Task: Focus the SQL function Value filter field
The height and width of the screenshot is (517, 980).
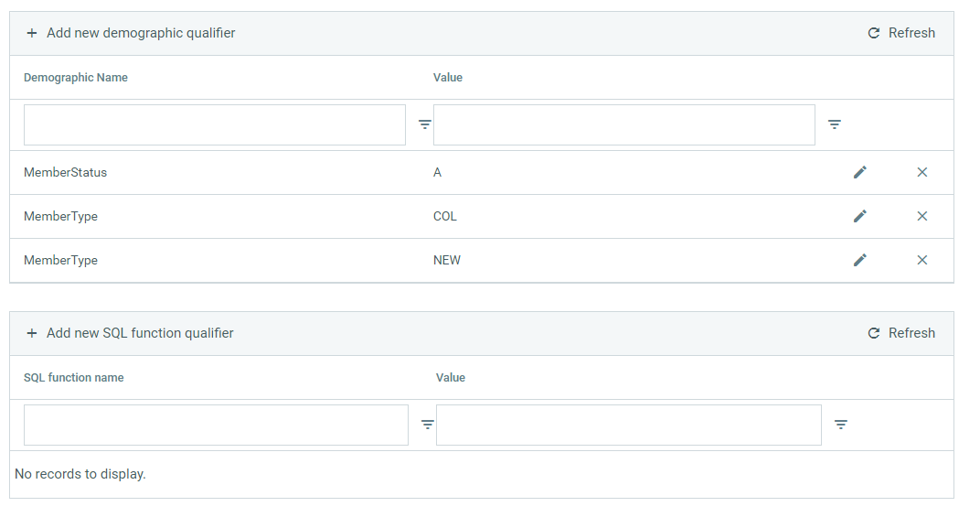Action: pos(628,425)
